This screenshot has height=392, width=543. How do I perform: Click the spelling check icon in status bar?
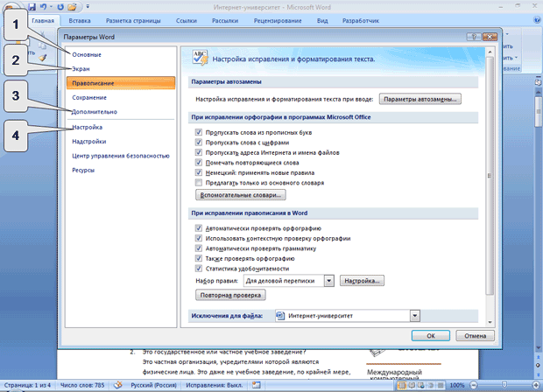coord(117,385)
